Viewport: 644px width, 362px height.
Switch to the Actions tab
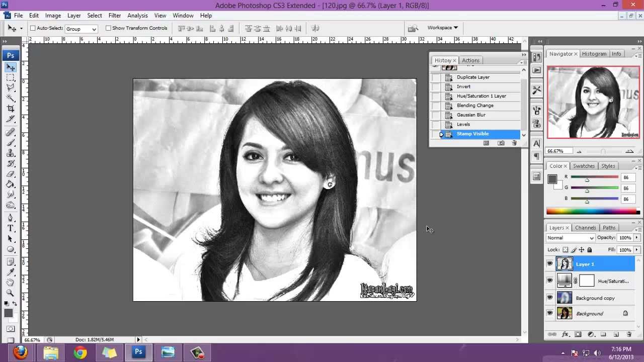pyautogui.click(x=470, y=60)
